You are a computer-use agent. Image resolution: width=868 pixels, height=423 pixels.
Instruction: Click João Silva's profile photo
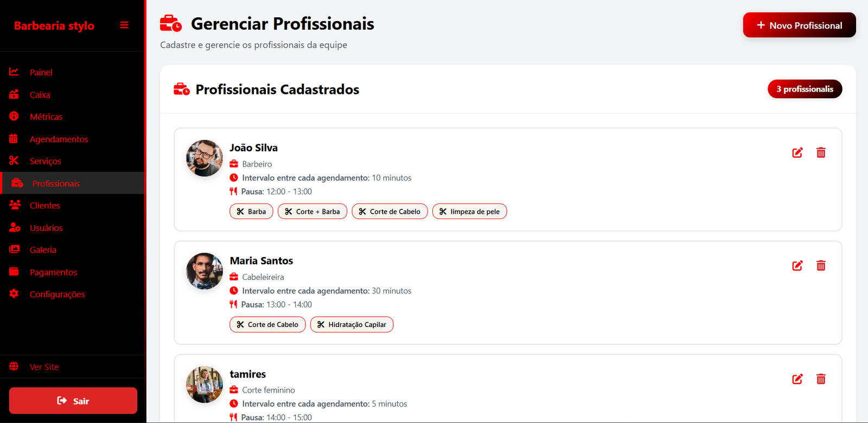click(x=205, y=158)
